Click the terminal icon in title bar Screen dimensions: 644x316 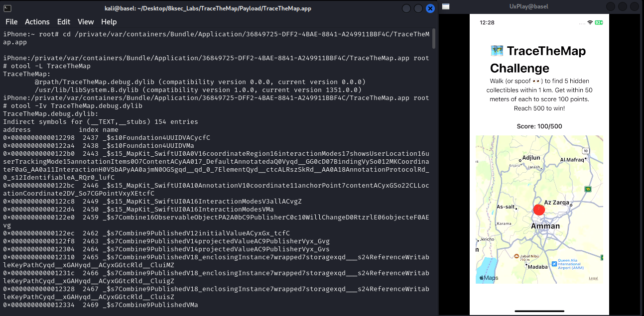7,8
